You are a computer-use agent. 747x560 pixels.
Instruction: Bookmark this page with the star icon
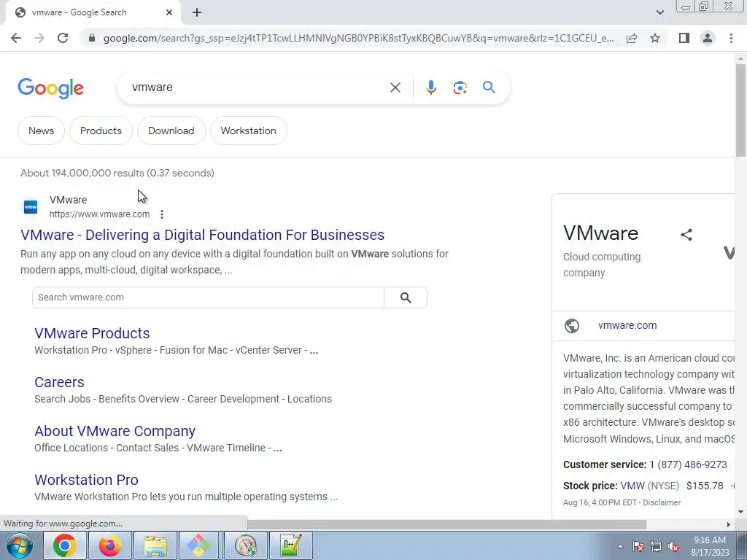655,38
